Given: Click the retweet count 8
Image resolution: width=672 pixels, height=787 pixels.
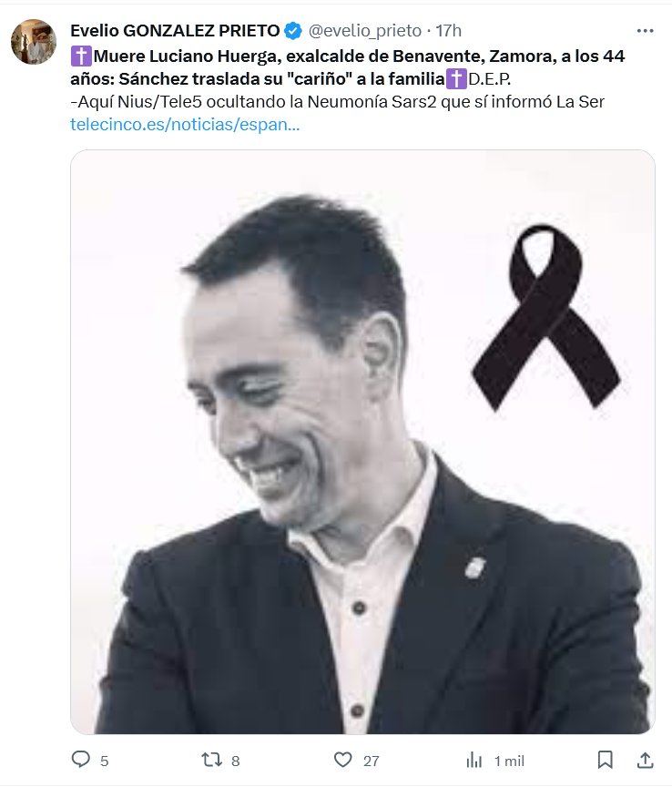Looking at the screenshot, I should pyautogui.click(x=235, y=761).
